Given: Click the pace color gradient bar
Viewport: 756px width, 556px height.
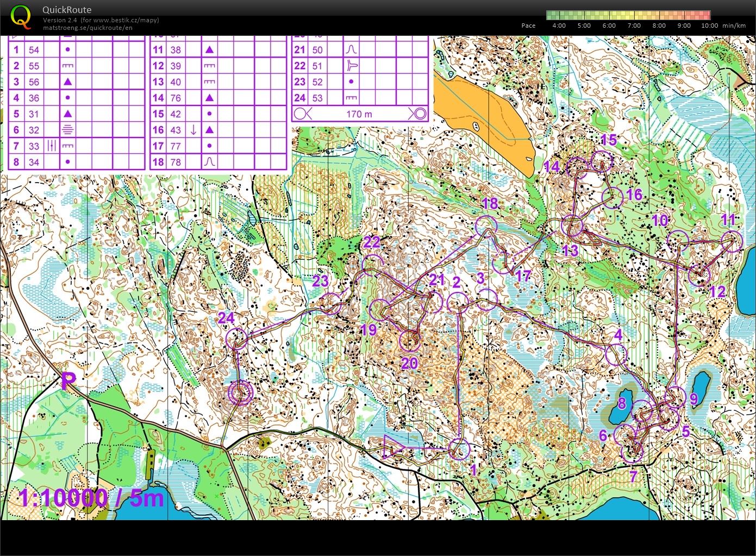Looking at the screenshot, I should pos(628,15).
